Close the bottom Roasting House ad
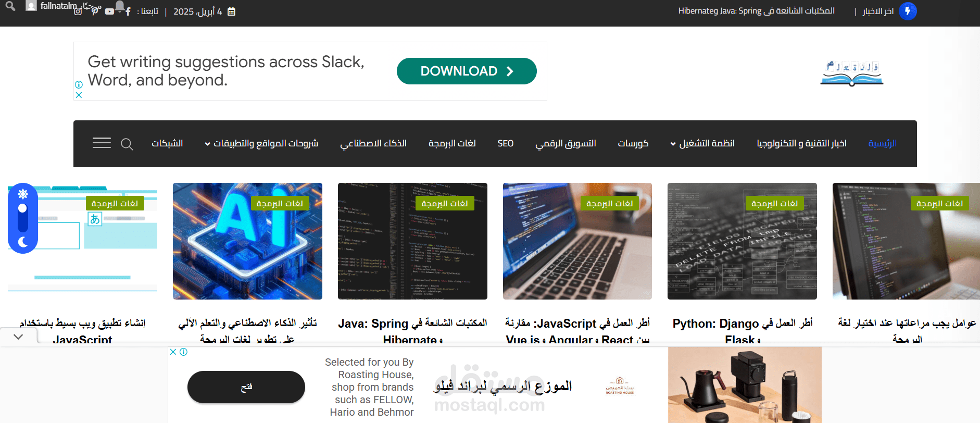The height and width of the screenshot is (423, 980). click(x=173, y=352)
